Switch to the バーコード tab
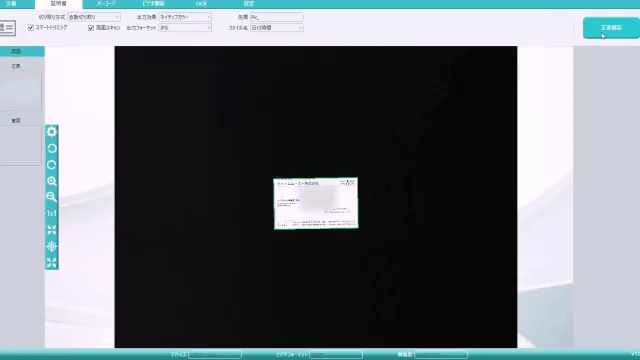The width and height of the screenshot is (640, 360). (106, 4)
